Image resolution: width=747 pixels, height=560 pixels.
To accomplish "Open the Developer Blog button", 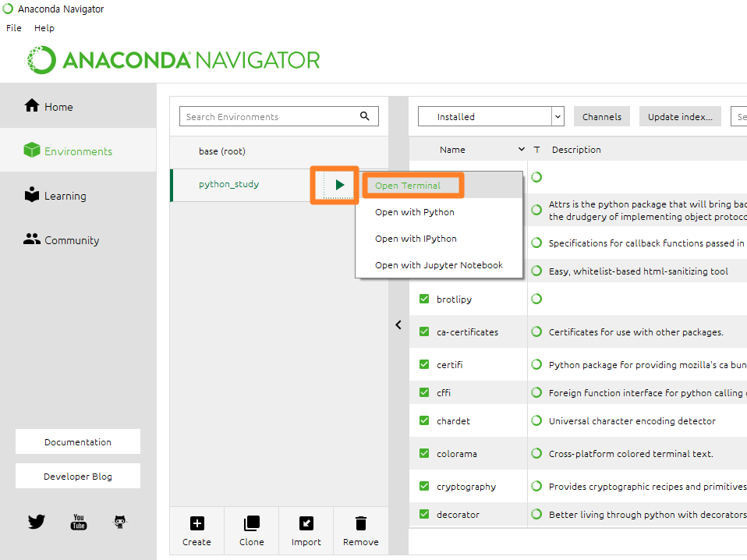I will (x=78, y=476).
